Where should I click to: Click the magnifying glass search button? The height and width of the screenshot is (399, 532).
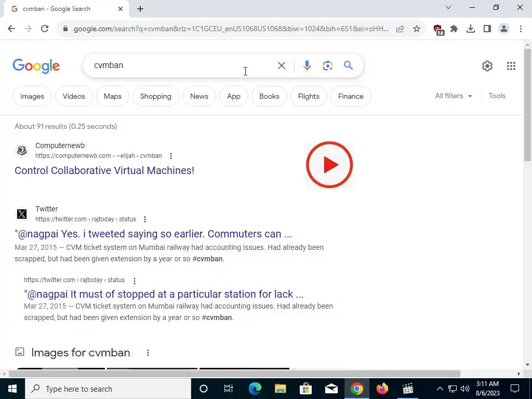[x=348, y=65]
